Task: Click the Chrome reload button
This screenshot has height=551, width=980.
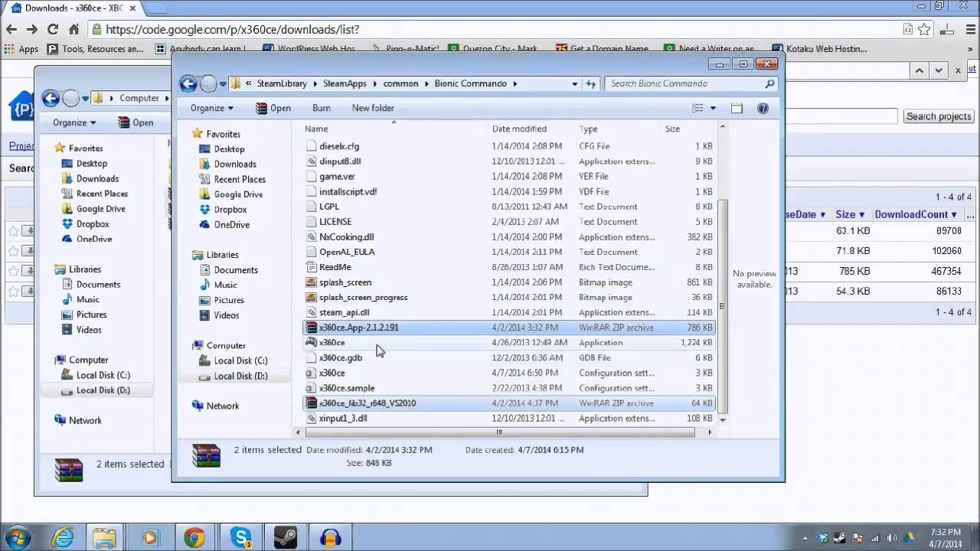Action: pyautogui.click(x=53, y=29)
